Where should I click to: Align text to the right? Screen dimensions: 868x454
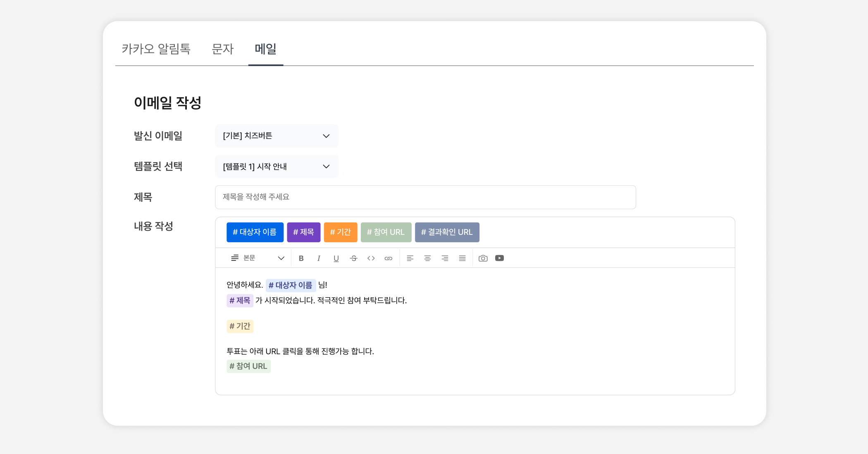pos(445,258)
